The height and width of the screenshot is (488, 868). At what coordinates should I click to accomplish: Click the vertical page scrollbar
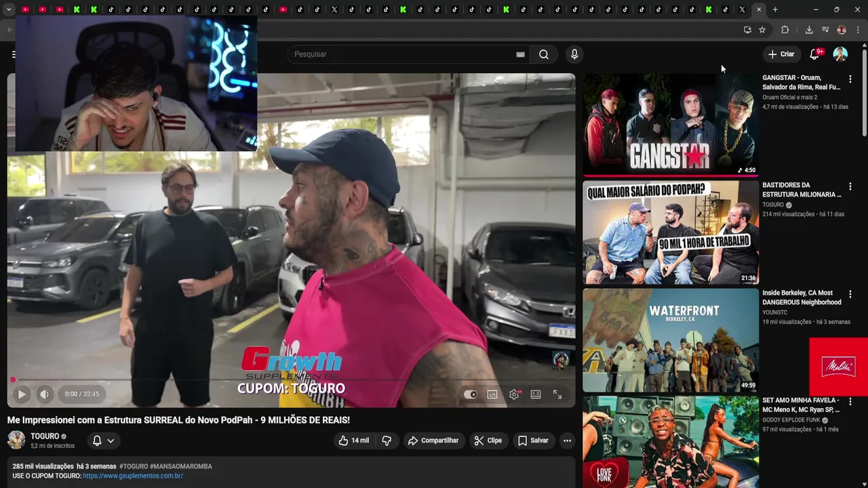[864, 91]
